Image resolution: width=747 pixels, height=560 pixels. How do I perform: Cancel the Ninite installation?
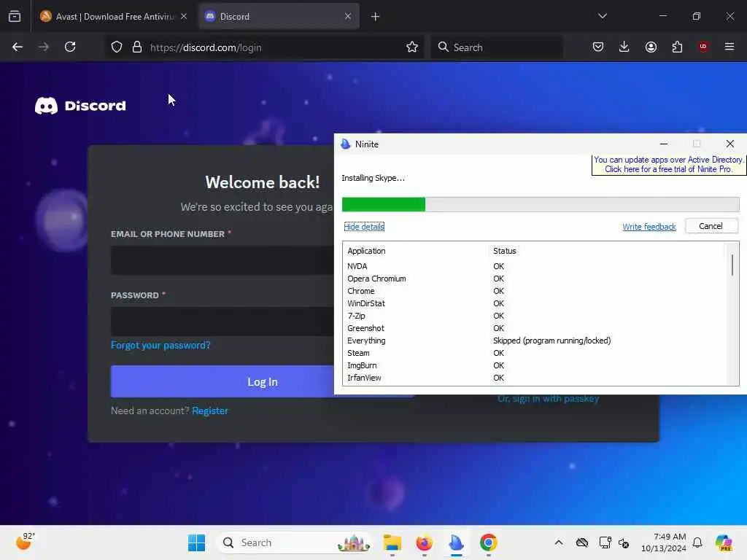coord(711,226)
